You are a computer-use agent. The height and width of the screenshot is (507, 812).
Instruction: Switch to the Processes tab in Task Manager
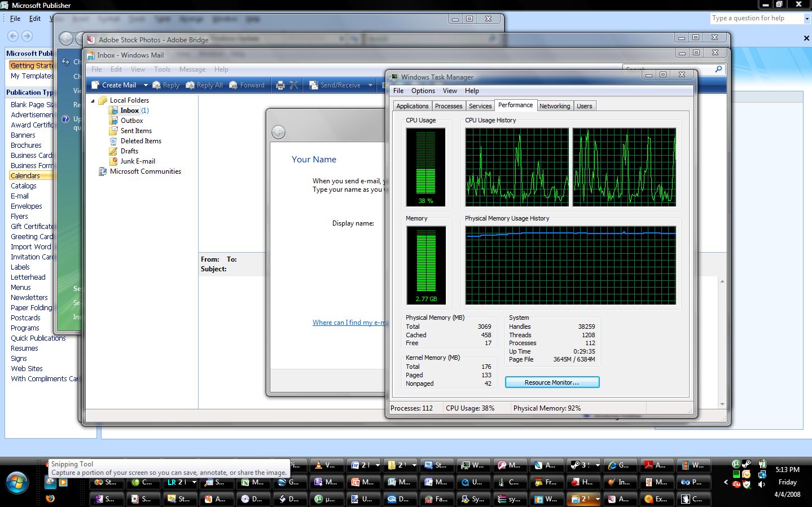(449, 106)
